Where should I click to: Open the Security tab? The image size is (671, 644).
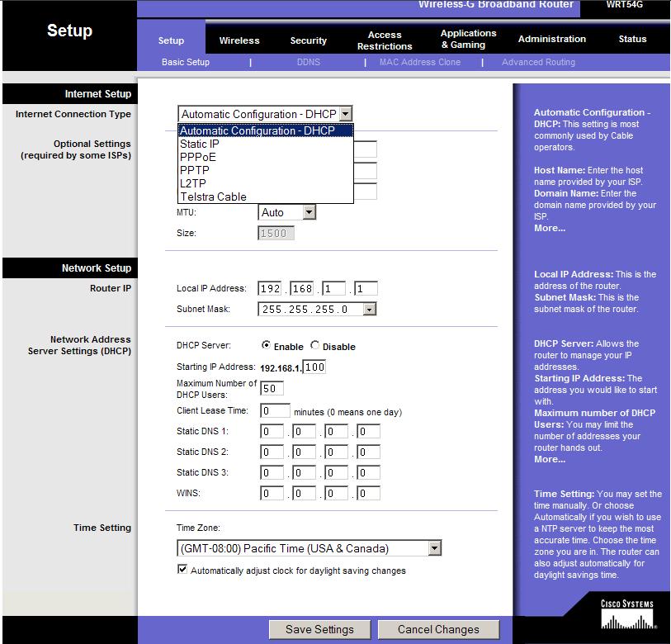click(x=308, y=40)
